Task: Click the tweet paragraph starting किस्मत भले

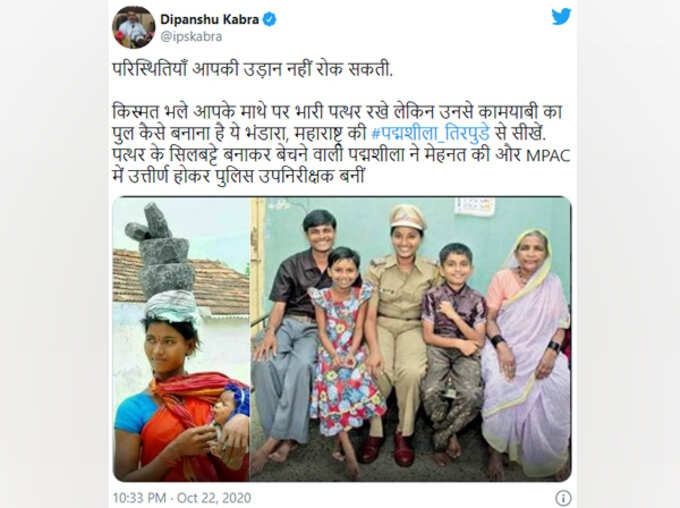Action: 341,144
